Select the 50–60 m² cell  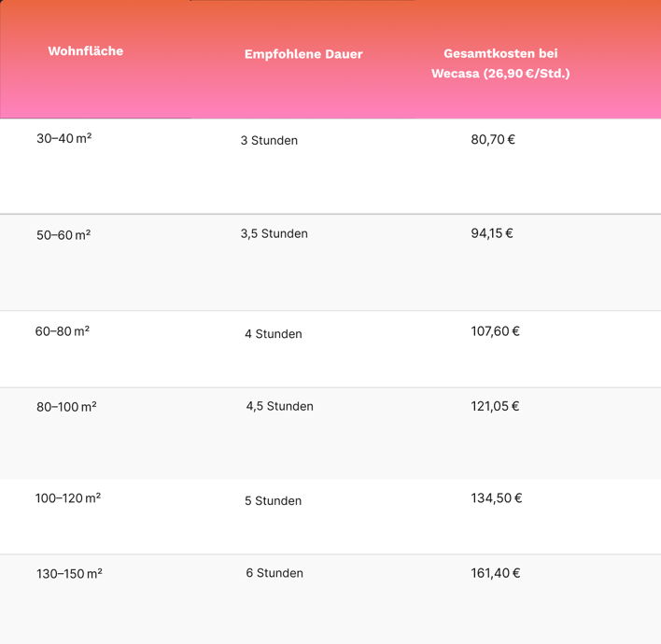pyautogui.click(x=63, y=235)
